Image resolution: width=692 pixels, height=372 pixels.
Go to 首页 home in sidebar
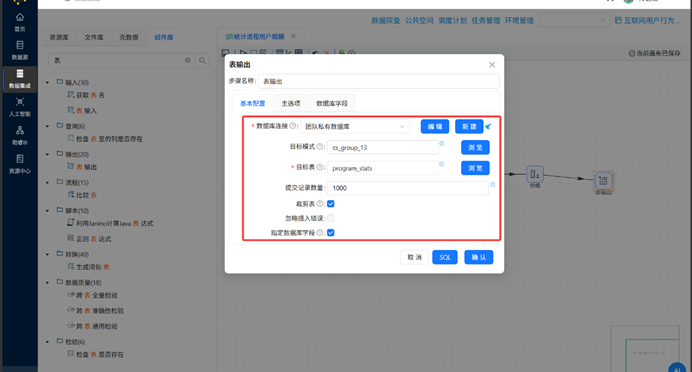20,22
